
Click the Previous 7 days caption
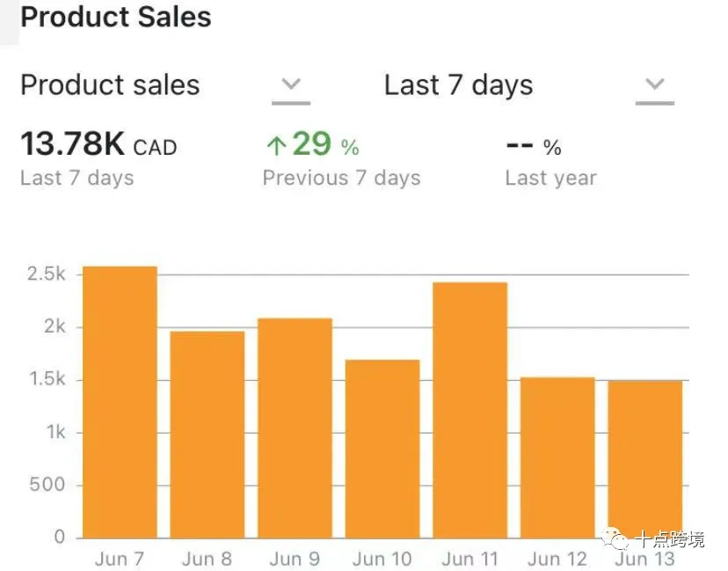coord(342,178)
